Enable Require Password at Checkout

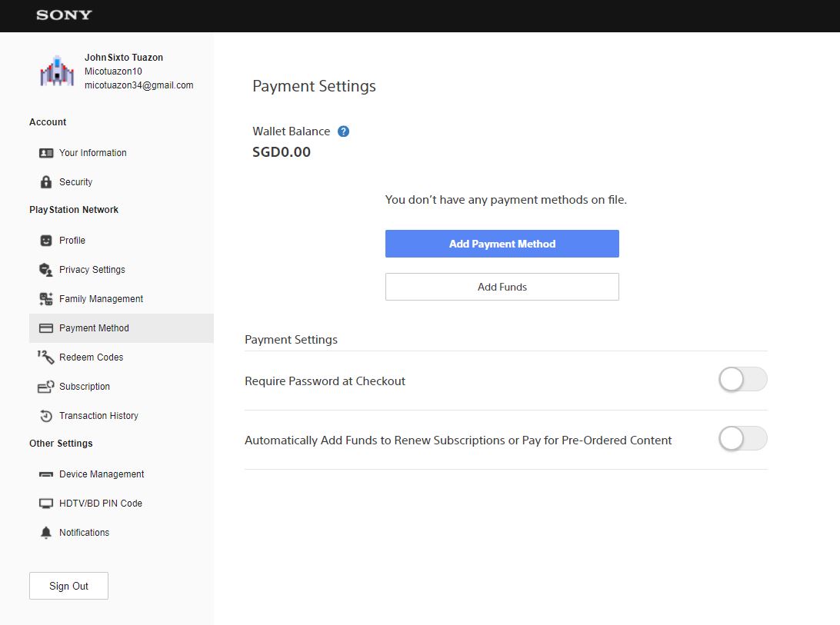point(742,379)
